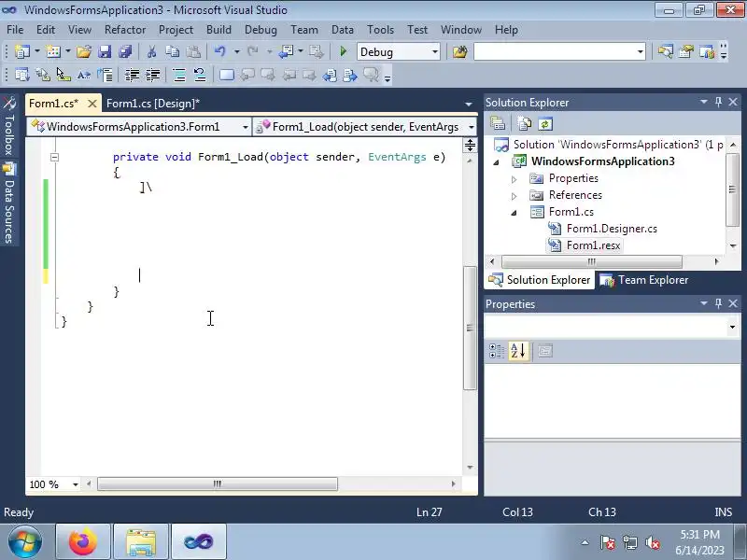Click the Display Quick Info cursor icon

[x=63, y=75]
